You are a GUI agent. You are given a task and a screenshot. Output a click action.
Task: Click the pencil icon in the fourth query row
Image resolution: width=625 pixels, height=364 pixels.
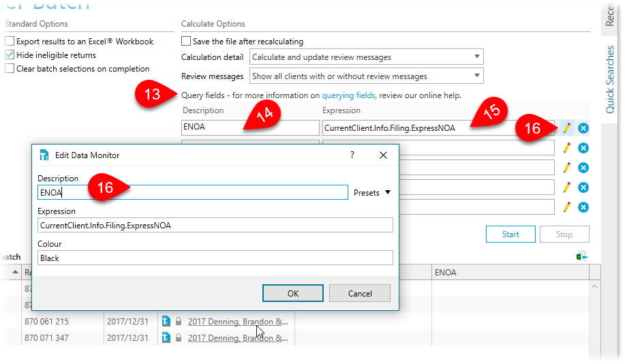tap(566, 187)
